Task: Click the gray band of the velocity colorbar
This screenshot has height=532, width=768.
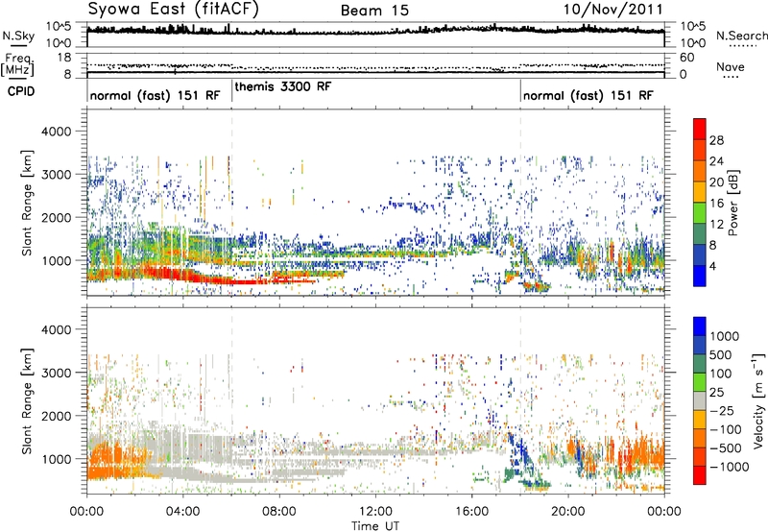Action: pos(700,401)
